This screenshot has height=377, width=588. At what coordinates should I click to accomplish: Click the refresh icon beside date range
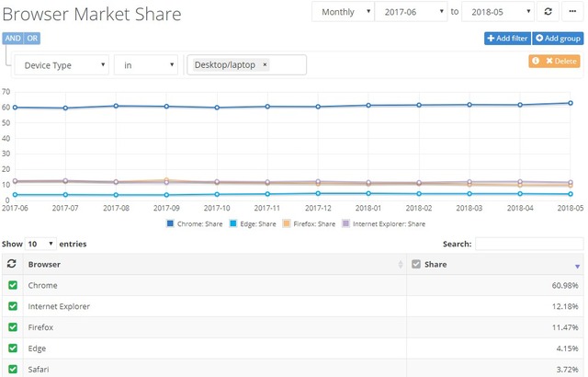click(x=548, y=12)
